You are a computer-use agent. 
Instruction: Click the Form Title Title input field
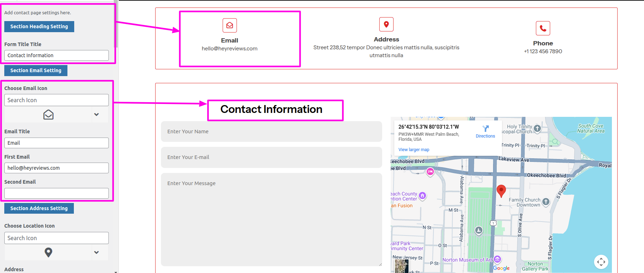[x=56, y=55]
